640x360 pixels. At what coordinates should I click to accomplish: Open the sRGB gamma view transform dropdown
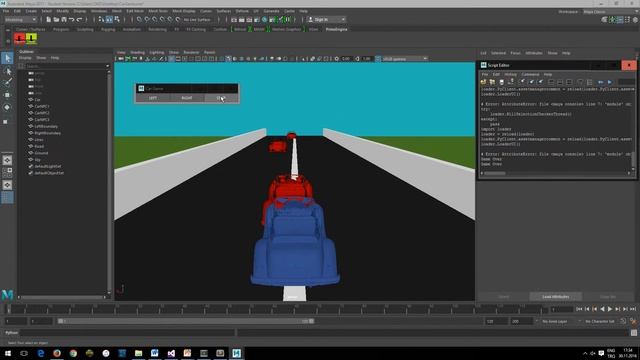405,59
